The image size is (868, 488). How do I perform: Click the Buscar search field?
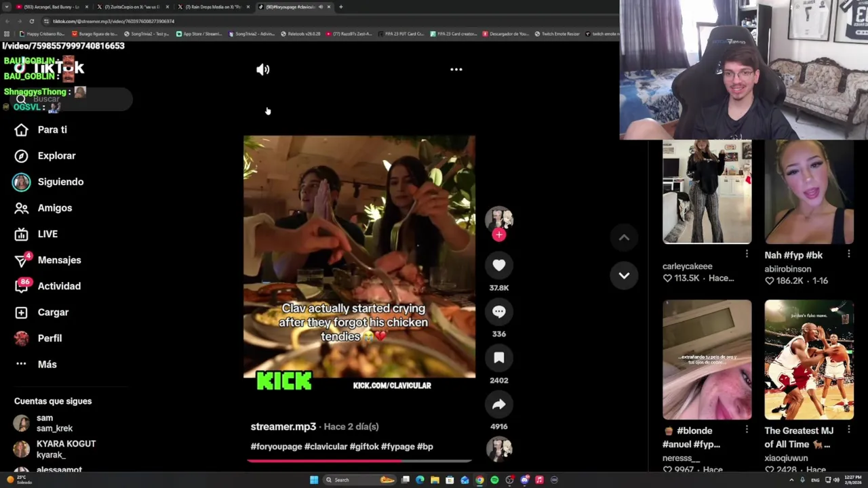click(71, 99)
